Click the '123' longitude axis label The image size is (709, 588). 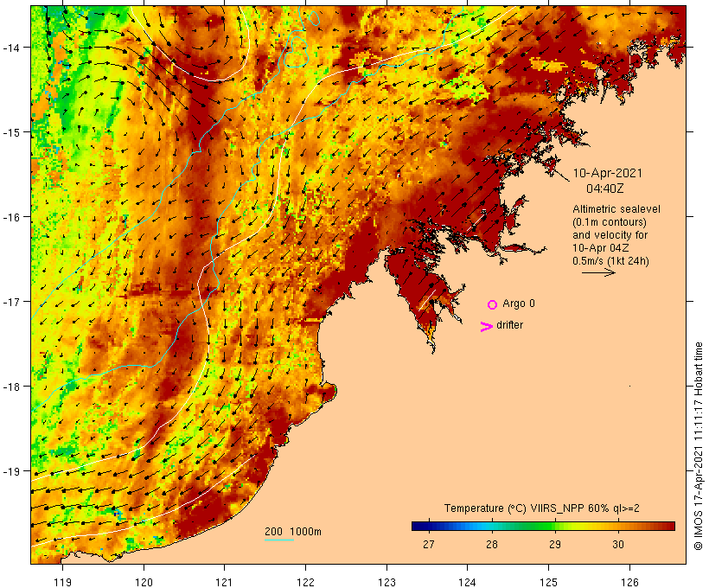click(x=386, y=582)
